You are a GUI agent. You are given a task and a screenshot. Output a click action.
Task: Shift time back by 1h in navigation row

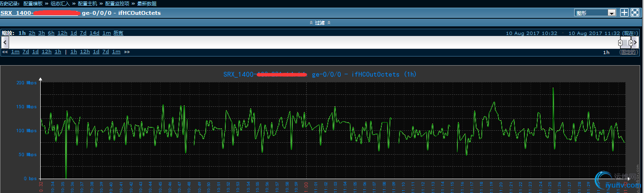click(x=58, y=52)
